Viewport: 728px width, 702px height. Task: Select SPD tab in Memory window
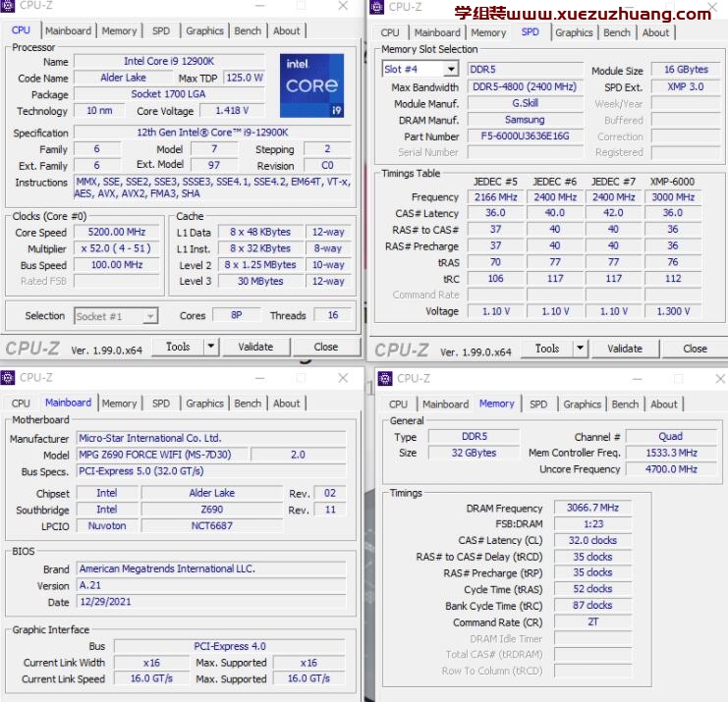click(x=538, y=405)
